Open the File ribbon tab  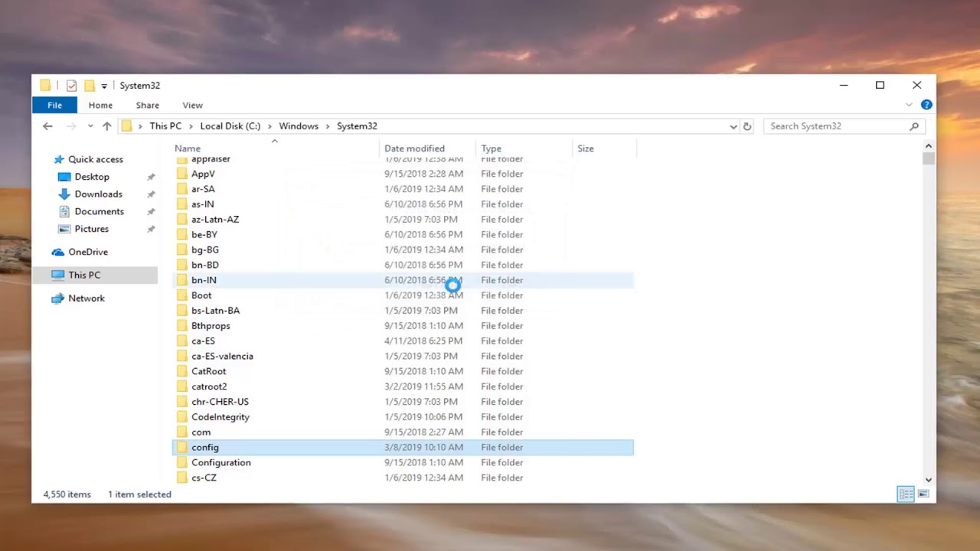[54, 105]
